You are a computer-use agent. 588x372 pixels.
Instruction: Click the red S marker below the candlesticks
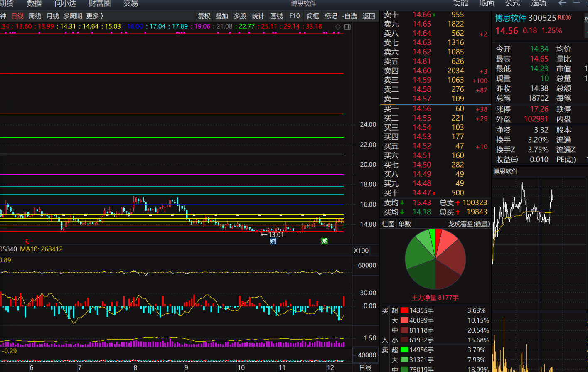pos(27,241)
